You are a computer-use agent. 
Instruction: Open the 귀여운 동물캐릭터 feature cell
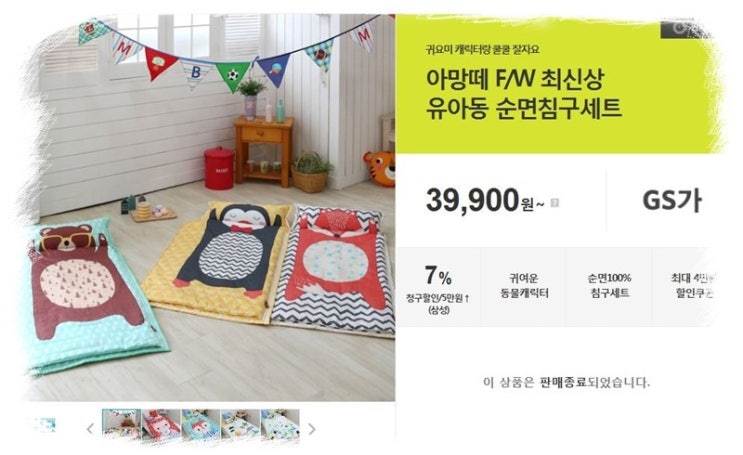(524, 287)
